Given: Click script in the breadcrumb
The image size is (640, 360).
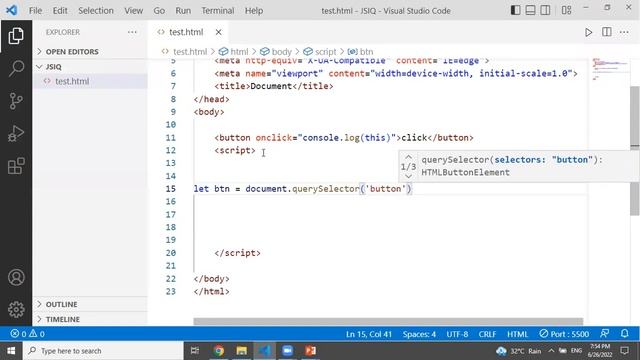Looking at the screenshot, I should [325, 52].
